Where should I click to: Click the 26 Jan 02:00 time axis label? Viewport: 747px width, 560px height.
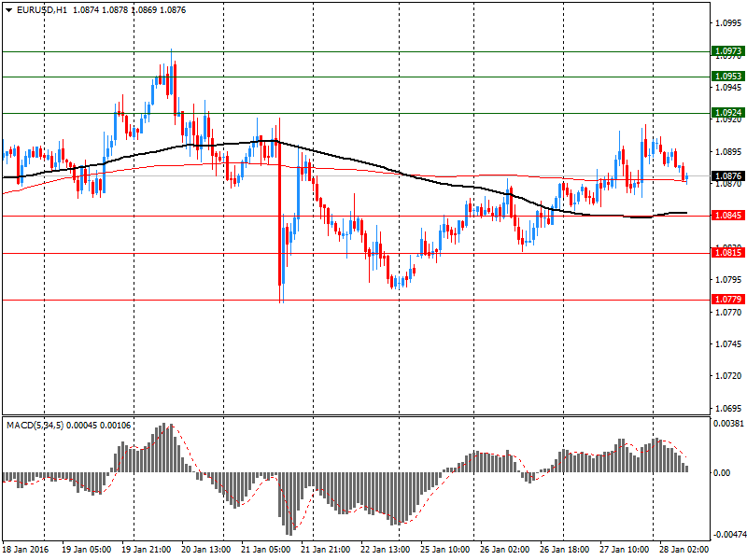pos(504,549)
